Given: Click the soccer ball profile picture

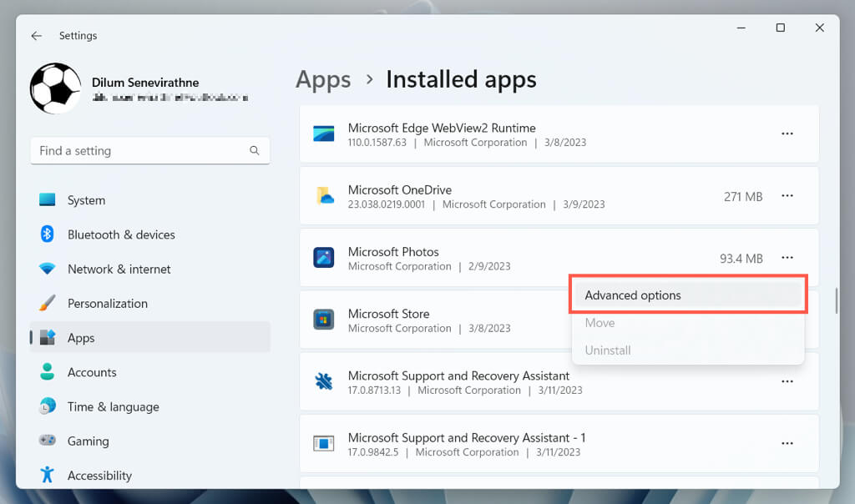Looking at the screenshot, I should [55, 88].
